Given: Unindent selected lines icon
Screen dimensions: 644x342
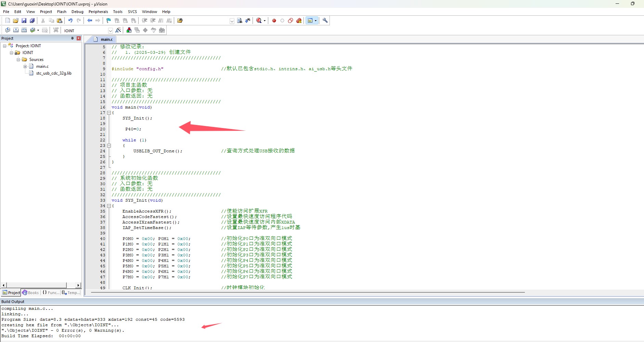Looking at the screenshot, I should (x=153, y=21).
